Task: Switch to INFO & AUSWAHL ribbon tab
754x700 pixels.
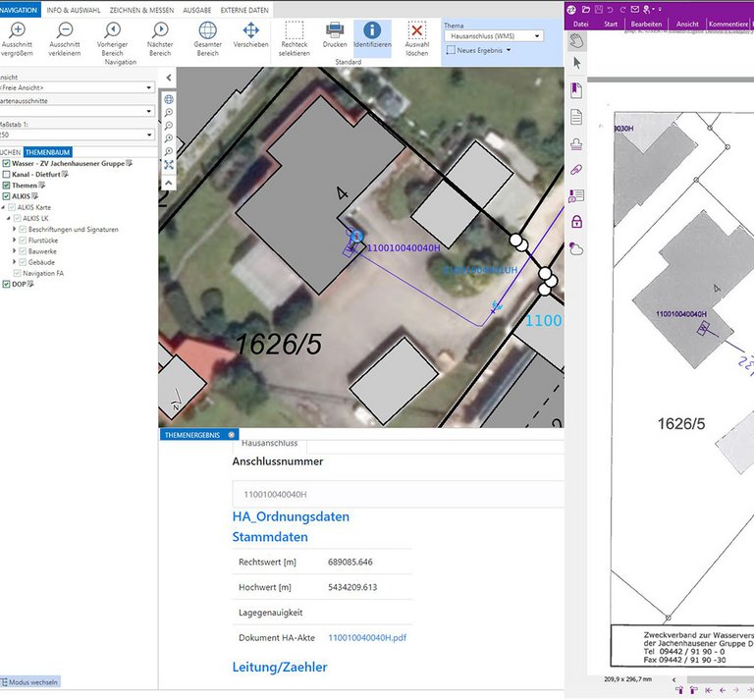Action: click(x=74, y=10)
